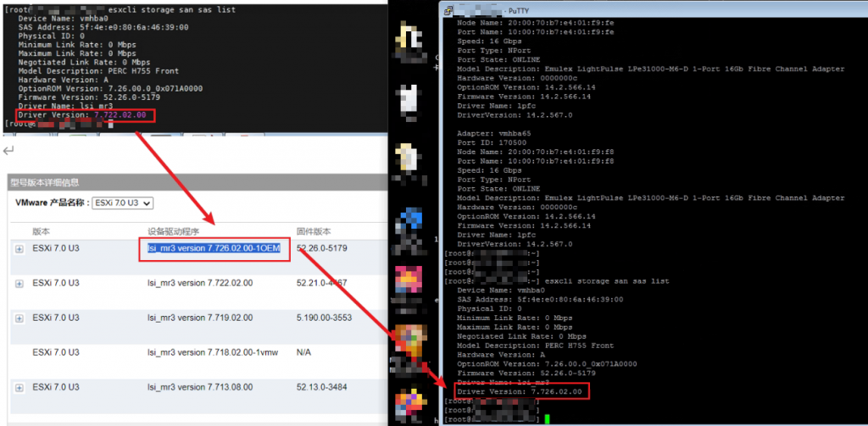The image size is (868, 426).
Task: Expand the row with lsi_mr3 version 7.713.08.00
Action: point(19,388)
